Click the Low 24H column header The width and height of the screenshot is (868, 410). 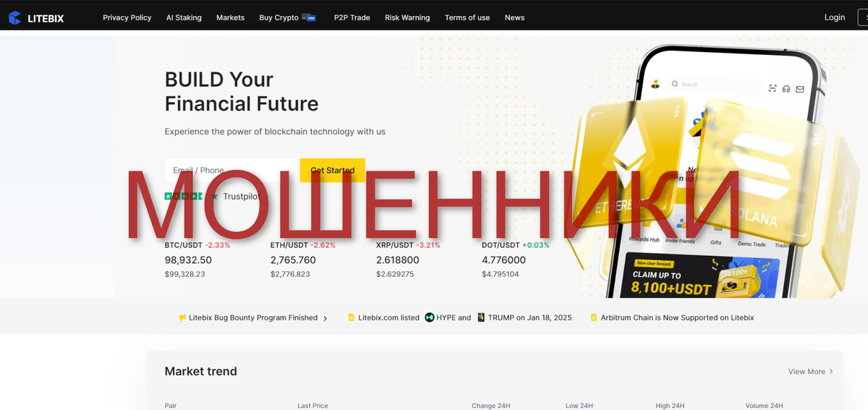(x=579, y=406)
